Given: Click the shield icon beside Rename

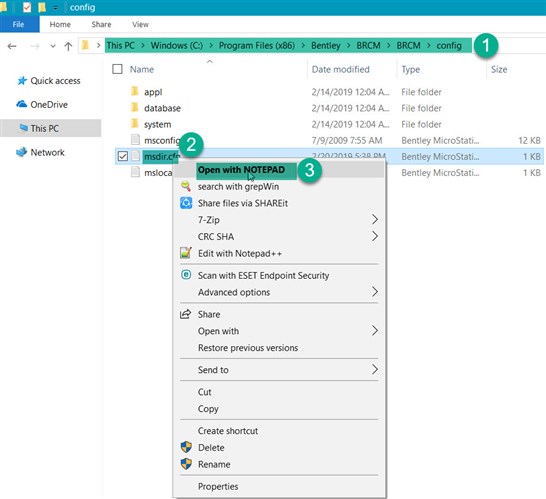Looking at the screenshot, I should point(186,464).
